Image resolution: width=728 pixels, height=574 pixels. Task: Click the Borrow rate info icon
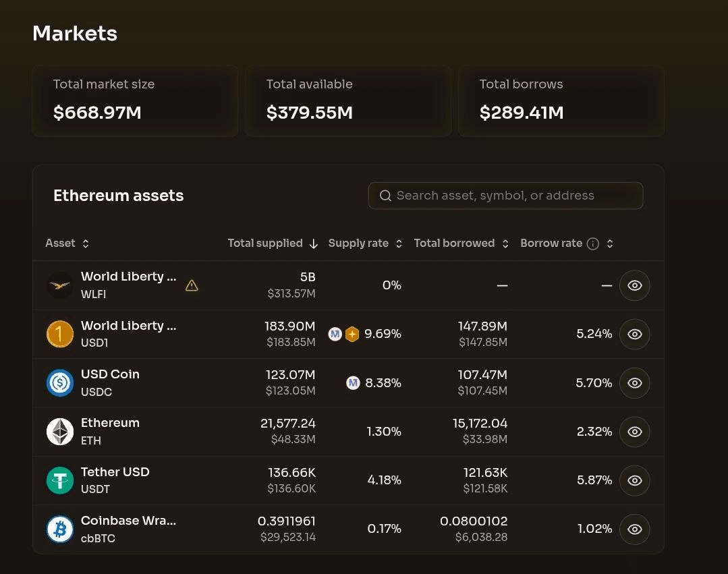[x=593, y=243]
